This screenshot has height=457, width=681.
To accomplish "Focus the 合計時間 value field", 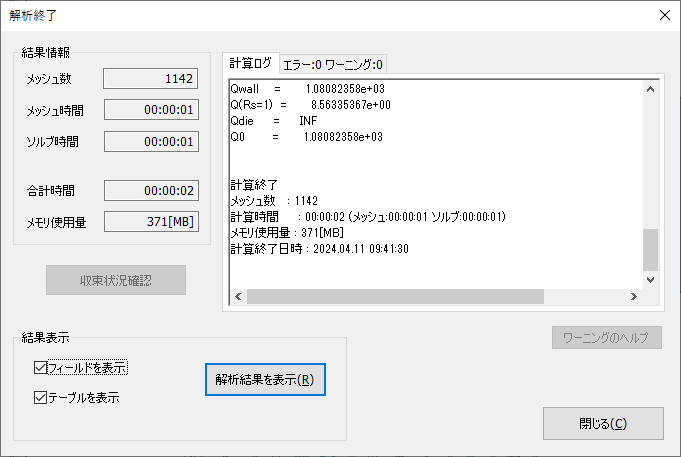I will [151, 190].
